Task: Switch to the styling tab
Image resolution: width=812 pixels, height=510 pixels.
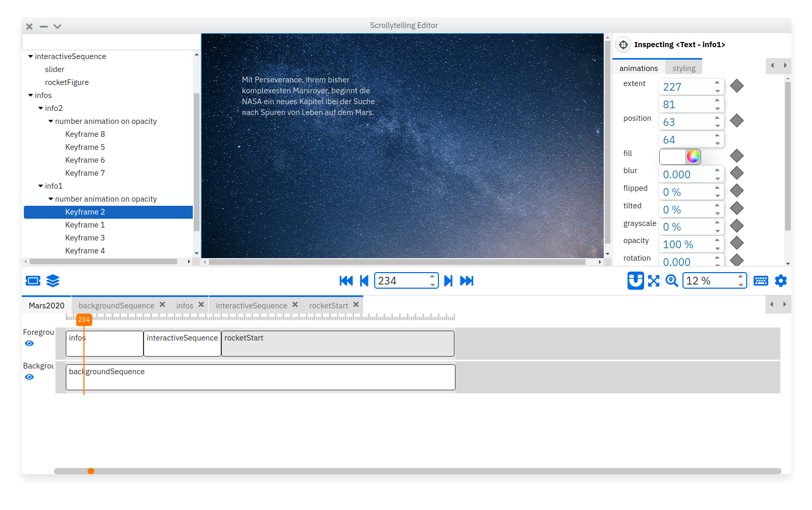Action: tap(683, 68)
